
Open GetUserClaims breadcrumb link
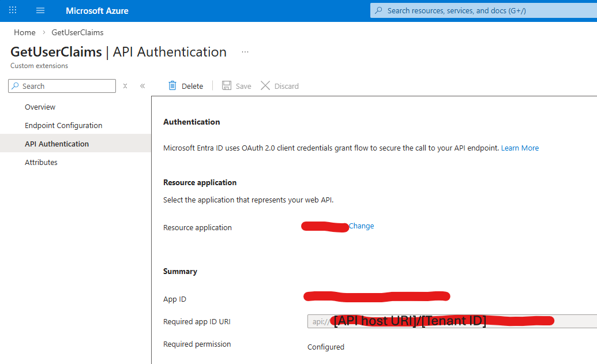pos(78,32)
